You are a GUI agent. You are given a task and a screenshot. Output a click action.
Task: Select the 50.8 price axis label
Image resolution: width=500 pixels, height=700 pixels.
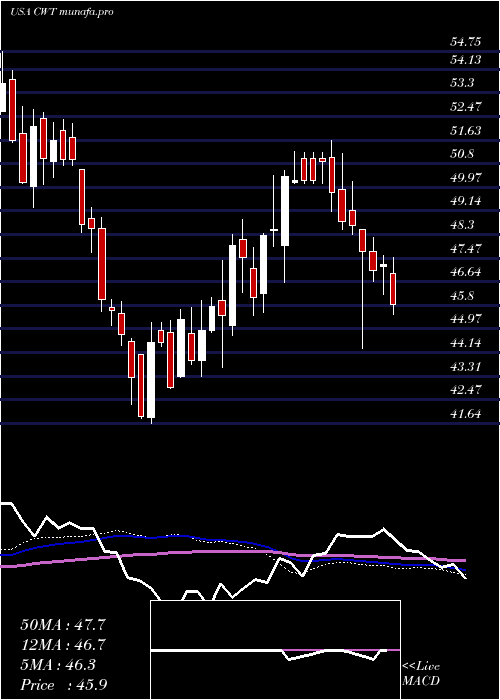point(462,154)
